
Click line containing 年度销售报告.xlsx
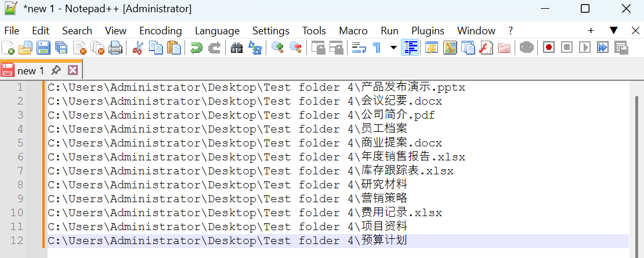338,157
